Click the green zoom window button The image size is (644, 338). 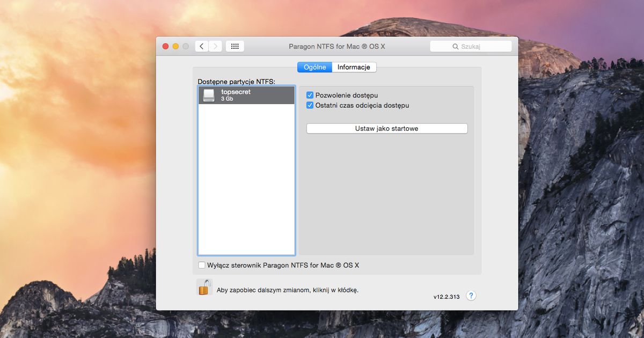tap(186, 46)
